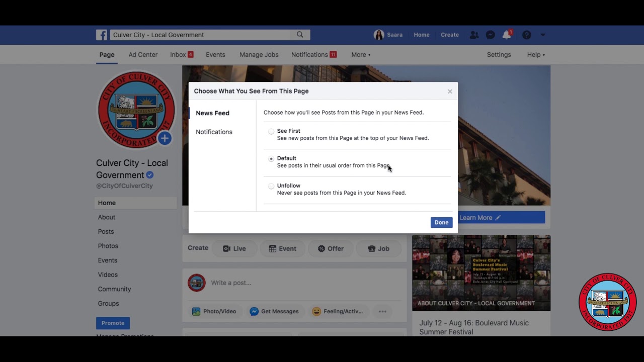
Task: Click the page avatar in the composer
Action: click(197, 283)
